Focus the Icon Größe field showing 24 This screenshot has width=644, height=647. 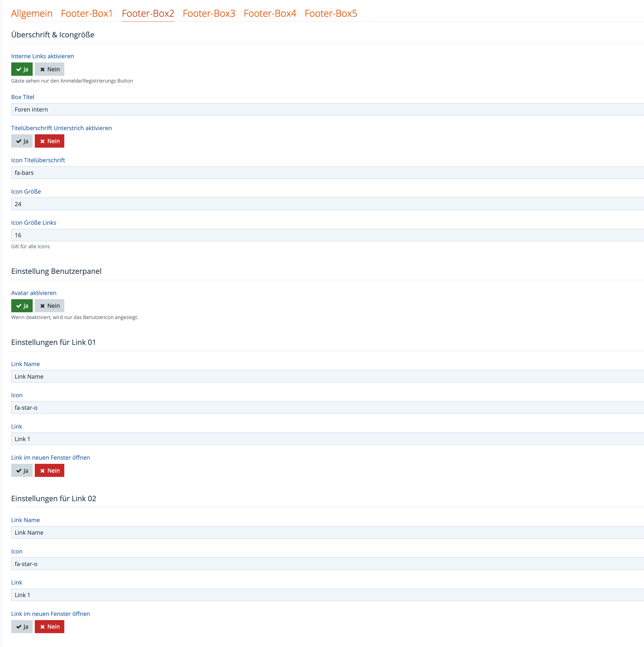coord(327,204)
